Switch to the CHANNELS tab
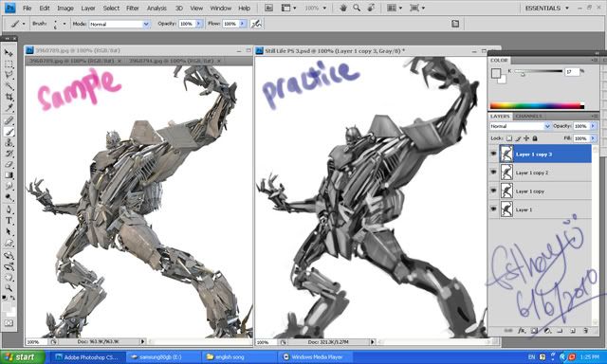The image size is (607, 364). click(x=529, y=116)
